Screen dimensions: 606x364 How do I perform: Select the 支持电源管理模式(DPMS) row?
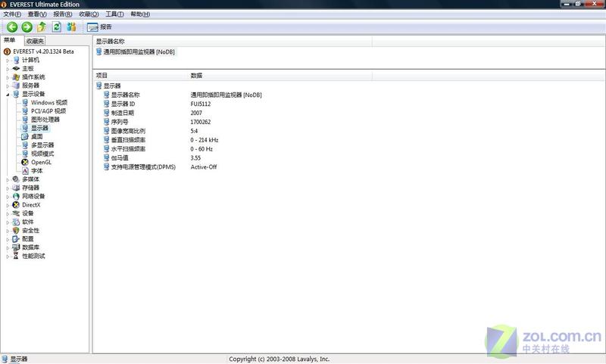[x=143, y=166]
